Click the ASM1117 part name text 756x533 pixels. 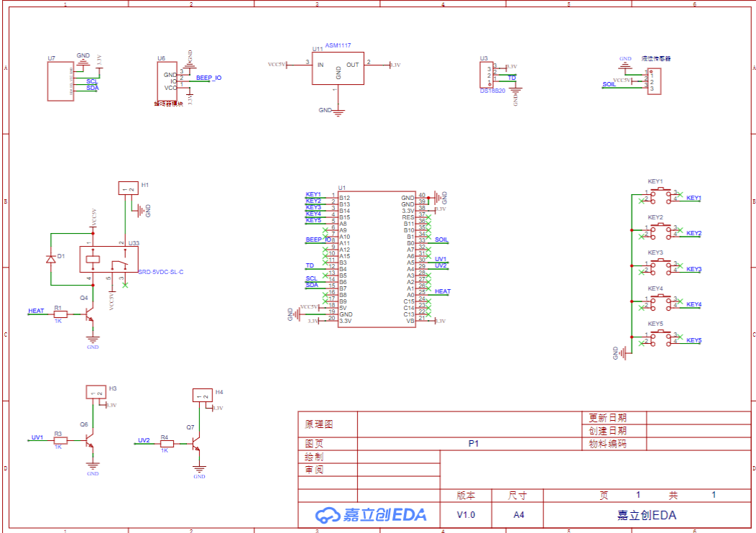pos(338,45)
